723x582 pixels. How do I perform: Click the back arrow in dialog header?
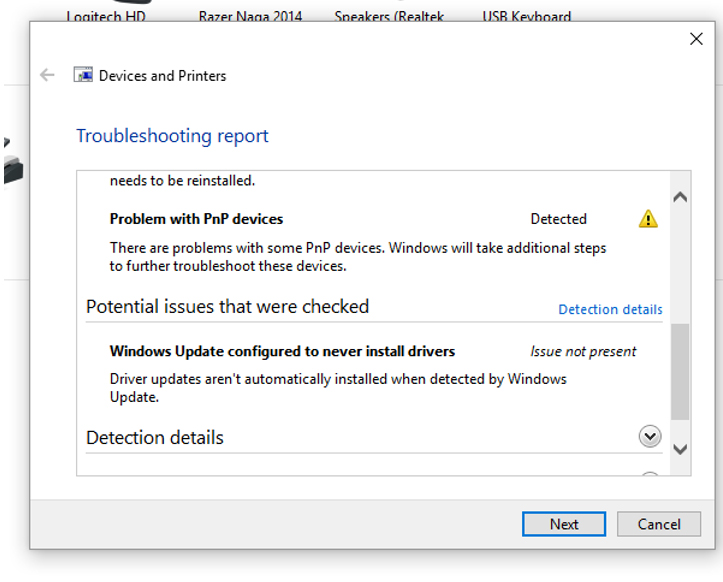click(47, 75)
